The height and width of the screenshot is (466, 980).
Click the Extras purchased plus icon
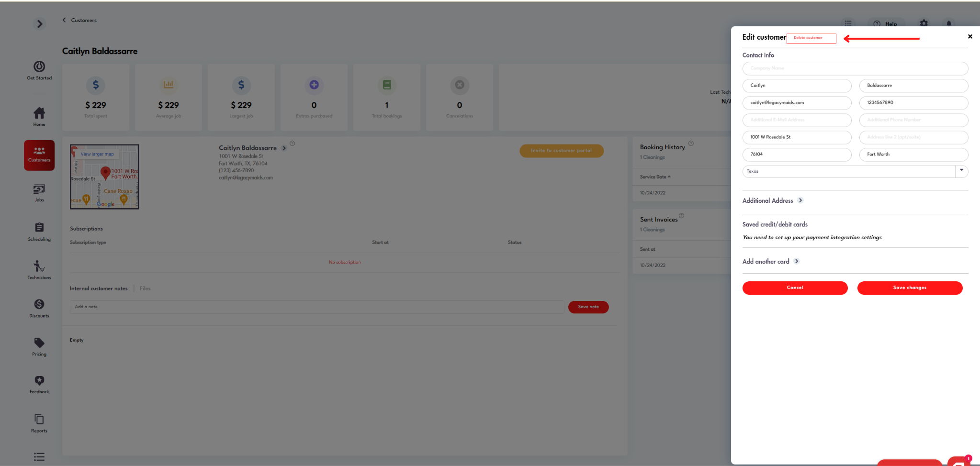314,85
